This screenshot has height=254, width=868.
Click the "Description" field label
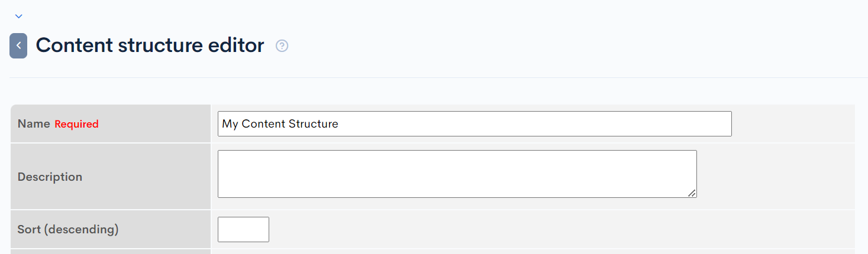click(50, 177)
